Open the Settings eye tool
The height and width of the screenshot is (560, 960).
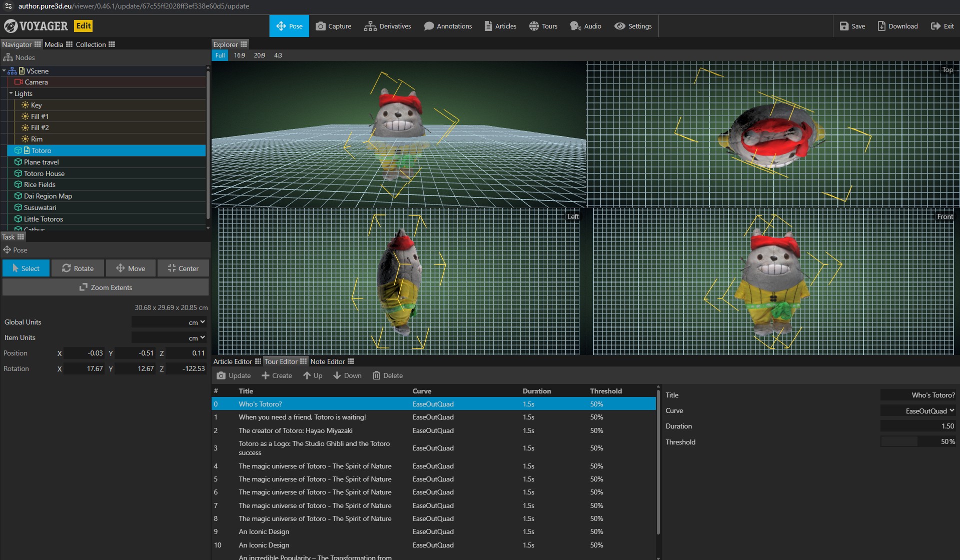tap(633, 26)
